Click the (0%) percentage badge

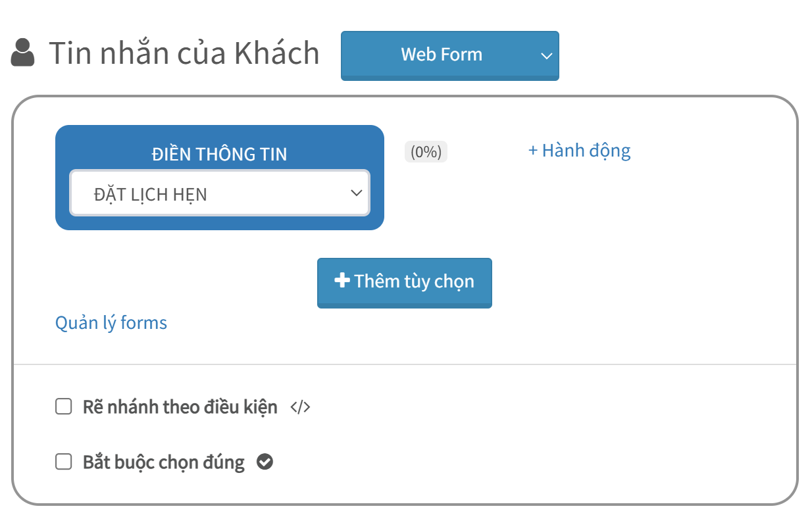click(x=426, y=152)
